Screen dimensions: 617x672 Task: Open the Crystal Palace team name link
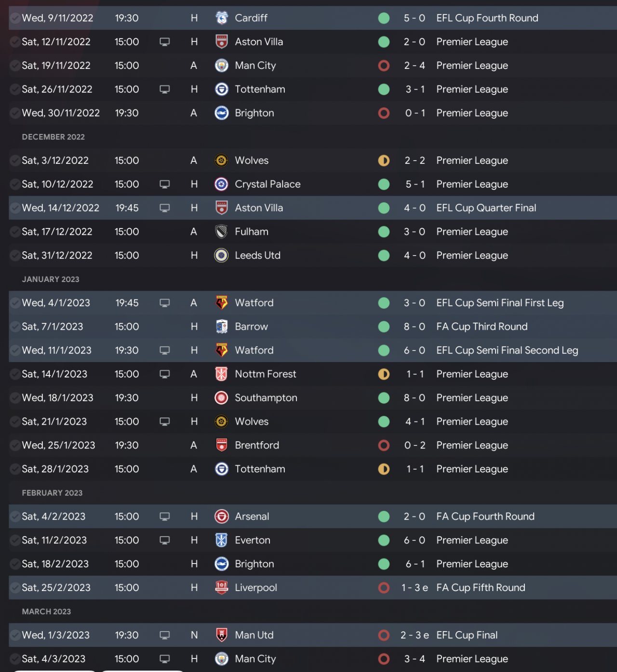pos(268,184)
